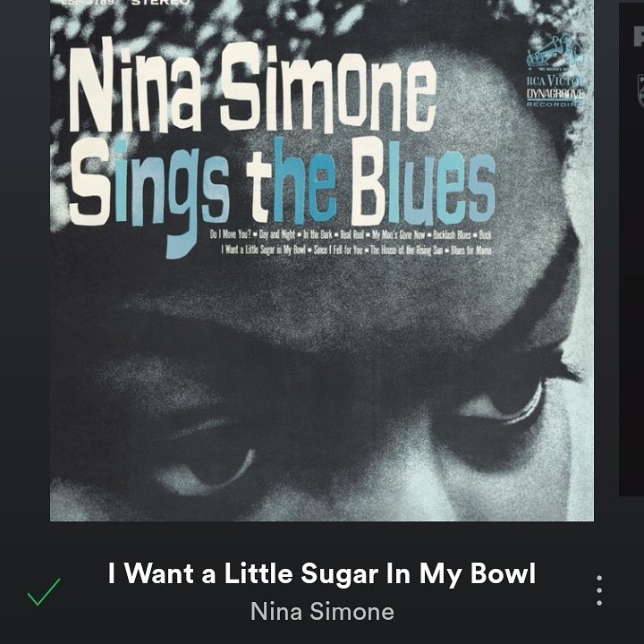Select the next track's cover at the right edge
This screenshot has width=644, height=644.
[631, 250]
